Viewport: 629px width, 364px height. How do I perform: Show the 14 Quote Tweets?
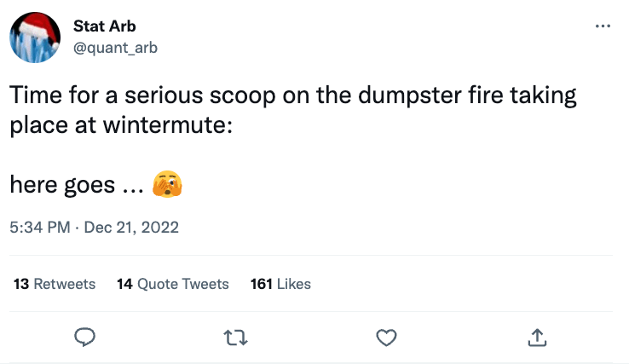click(173, 284)
